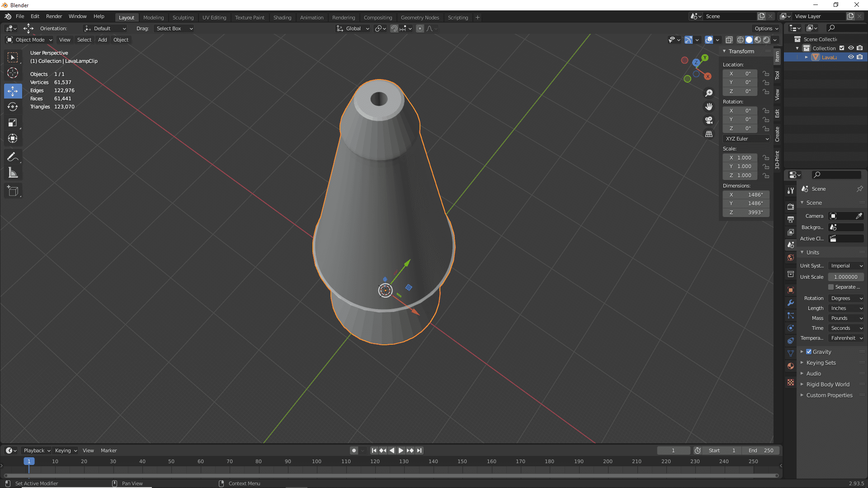Click the Zoom view magnifier icon

point(709,93)
